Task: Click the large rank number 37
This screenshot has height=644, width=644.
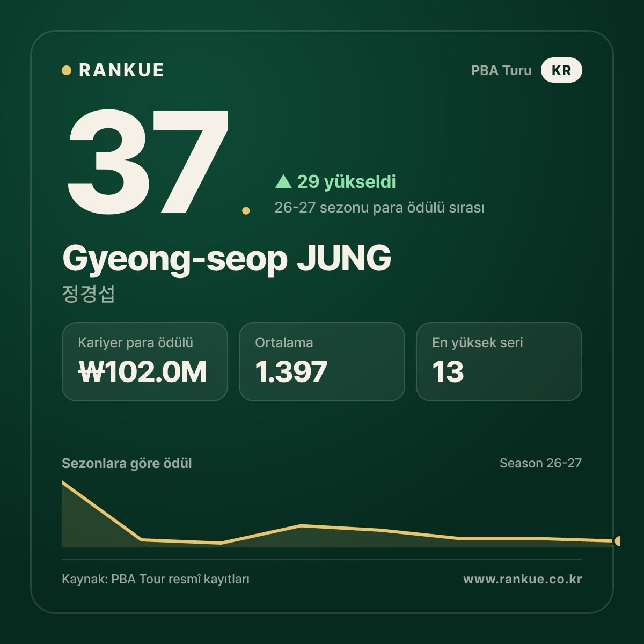Action: coord(148,162)
